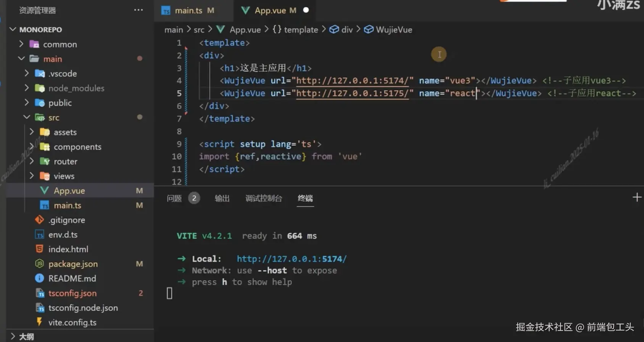Click the HTML5 icon beside index.html
Image resolution: width=644 pixels, height=342 pixels.
point(39,249)
